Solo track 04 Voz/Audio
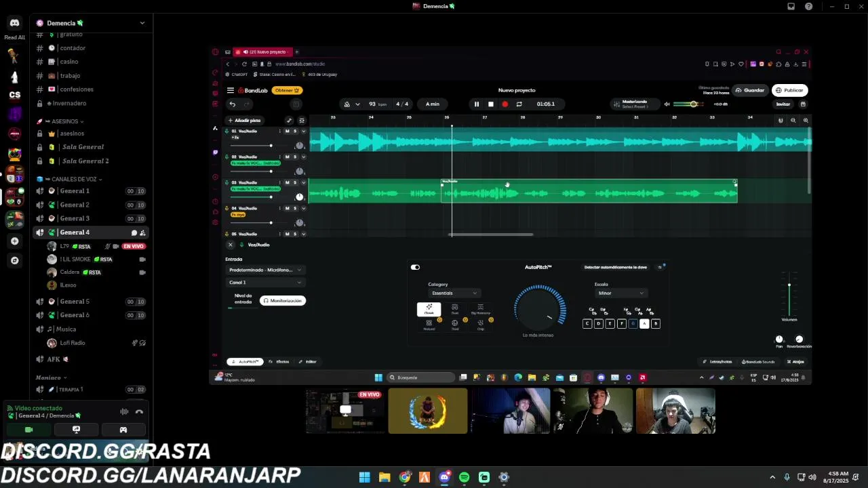Image resolution: width=868 pixels, height=488 pixels. pos(295,209)
